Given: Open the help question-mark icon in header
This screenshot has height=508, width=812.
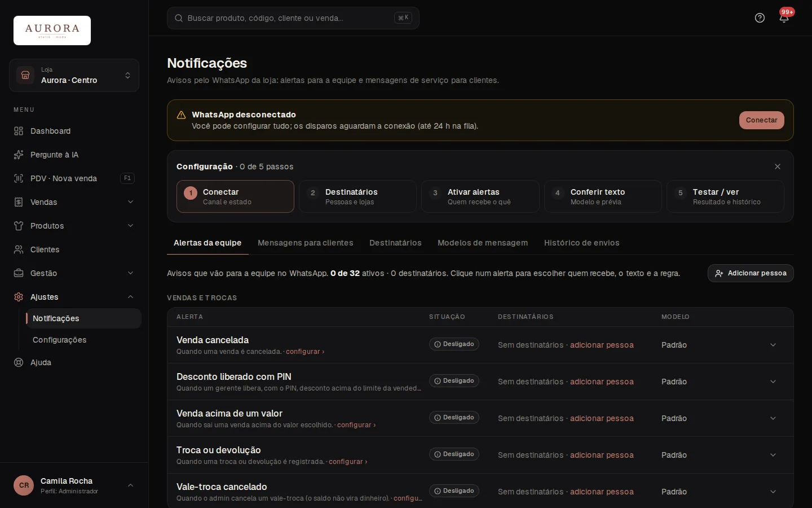Looking at the screenshot, I should (x=760, y=18).
